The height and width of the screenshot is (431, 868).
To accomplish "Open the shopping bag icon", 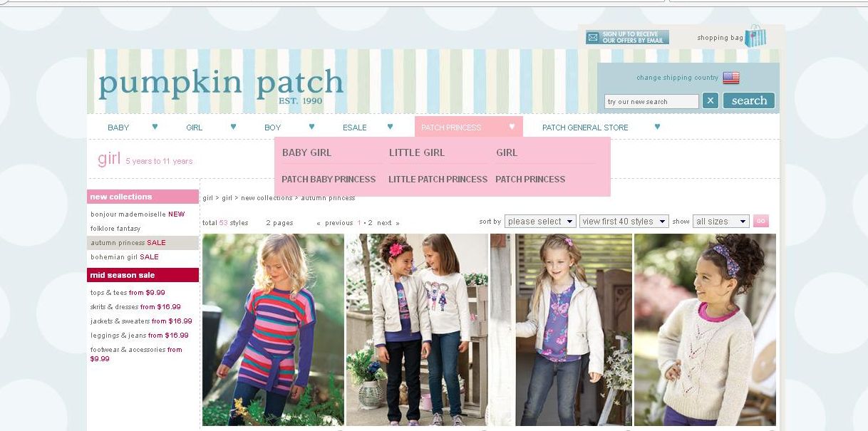I will [755, 36].
